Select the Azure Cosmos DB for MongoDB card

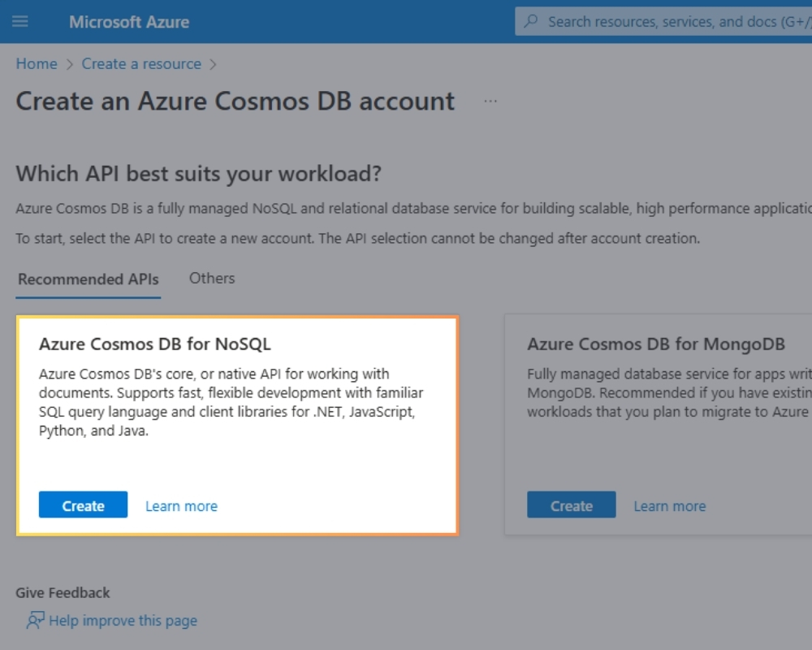click(x=656, y=344)
